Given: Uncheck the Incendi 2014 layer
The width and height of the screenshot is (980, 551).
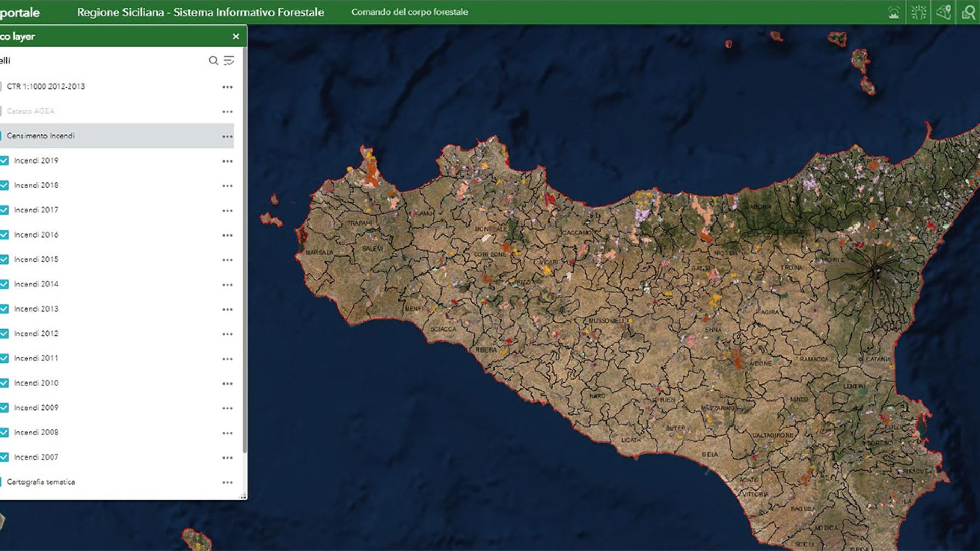Looking at the screenshot, I should pyautogui.click(x=4, y=284).
